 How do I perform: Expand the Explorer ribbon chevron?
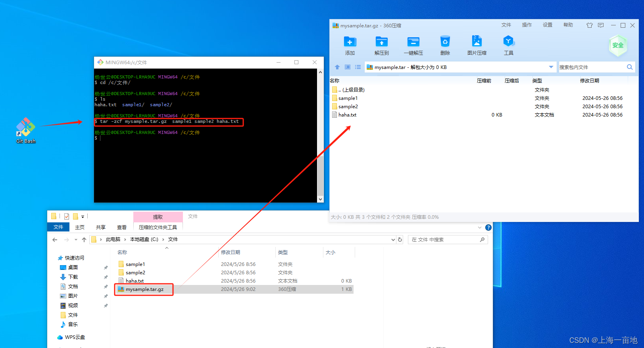[480, 228]
